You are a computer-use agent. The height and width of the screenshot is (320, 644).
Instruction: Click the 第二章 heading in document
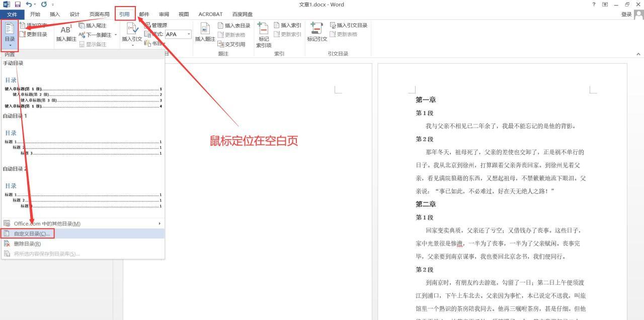(x=426, y=204)
